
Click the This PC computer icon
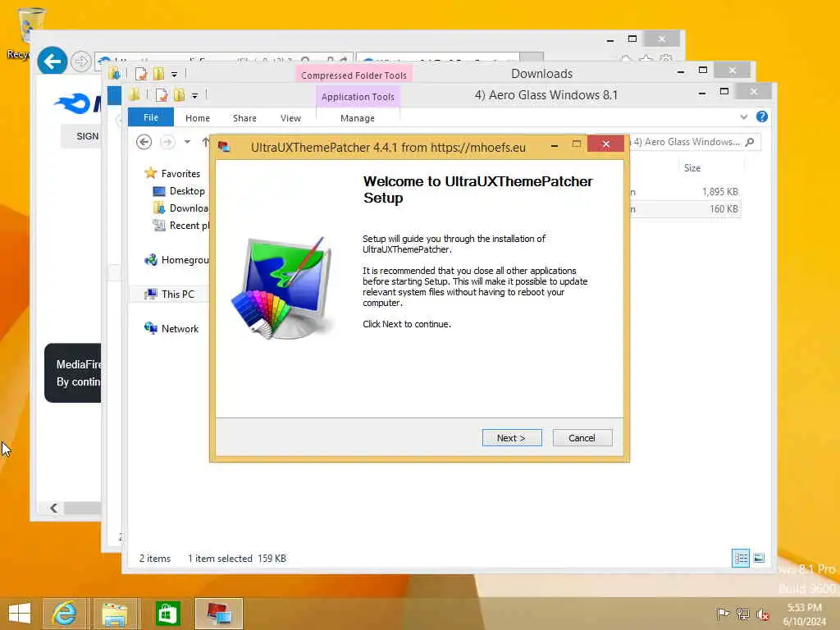(151, 294)
